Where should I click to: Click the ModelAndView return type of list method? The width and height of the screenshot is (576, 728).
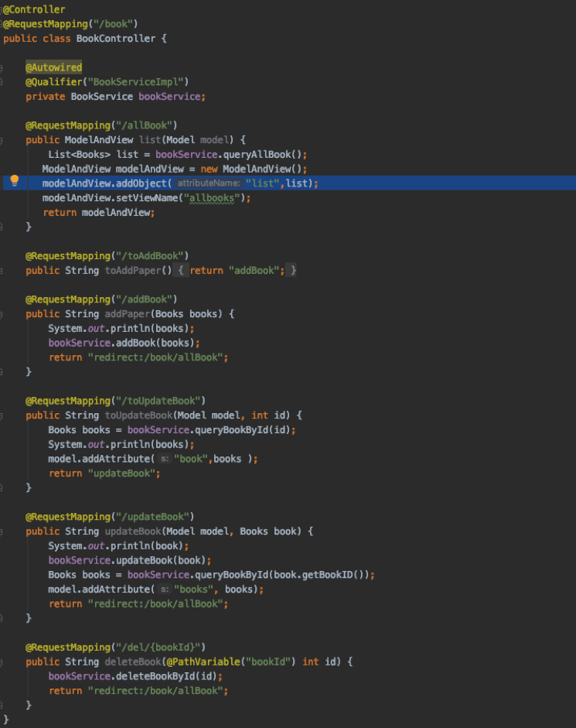(x=99, y=140)
